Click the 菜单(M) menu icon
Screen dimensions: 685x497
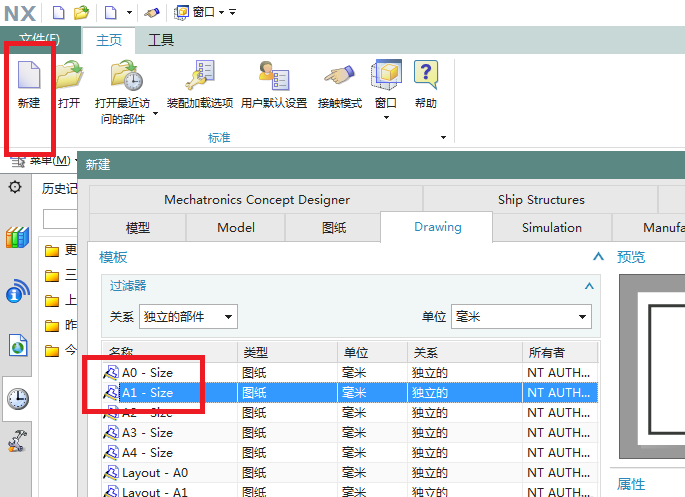(x=18, y=161)
